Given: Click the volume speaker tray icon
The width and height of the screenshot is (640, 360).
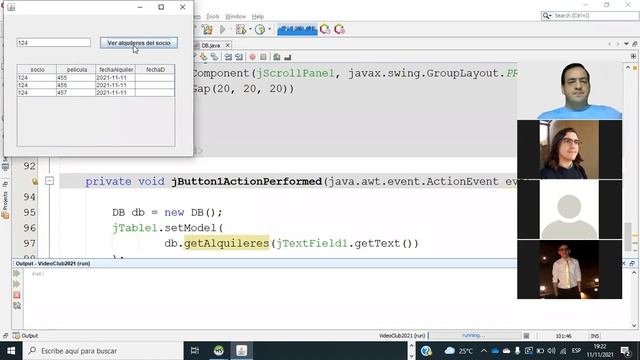Looking at the screenshot, I should (x=551, y=351).
